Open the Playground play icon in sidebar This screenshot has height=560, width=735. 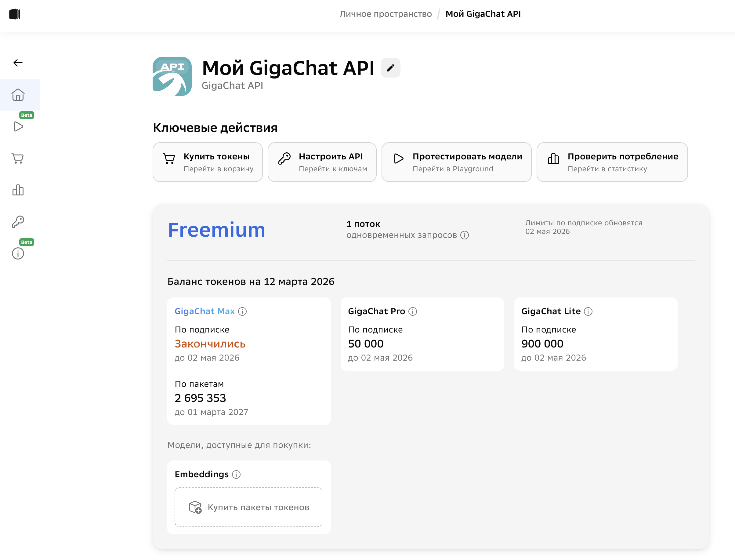18,127
